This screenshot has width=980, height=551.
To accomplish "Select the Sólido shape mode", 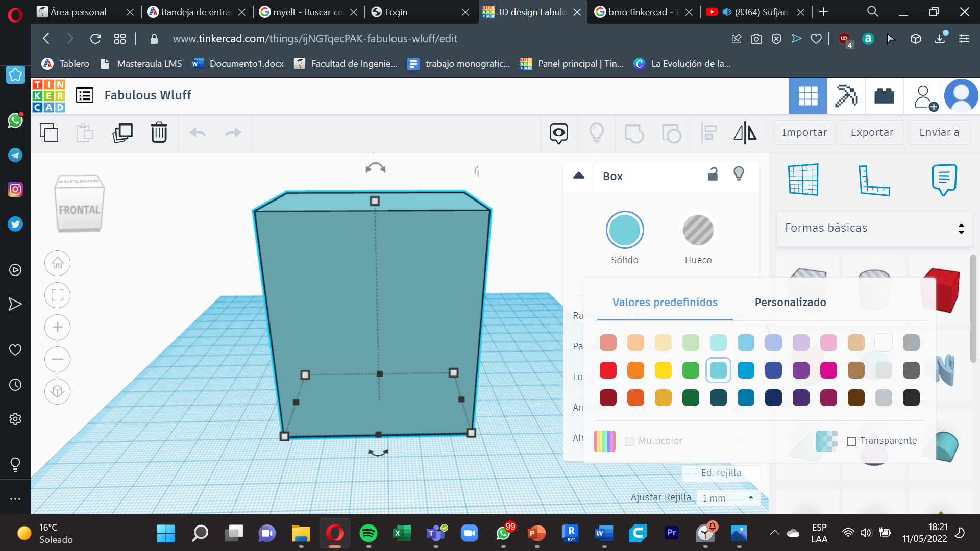I will point(625,230).
